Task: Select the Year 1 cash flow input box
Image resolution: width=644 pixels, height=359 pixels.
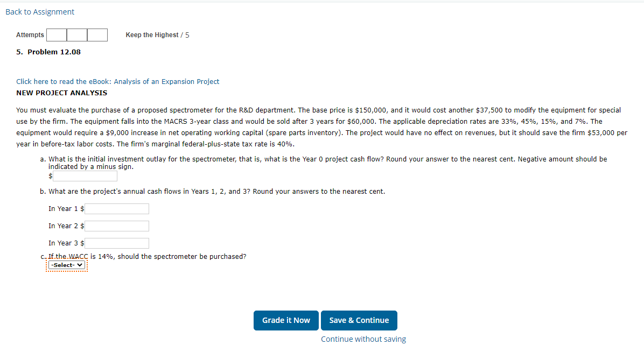Action: pos(116,209)
